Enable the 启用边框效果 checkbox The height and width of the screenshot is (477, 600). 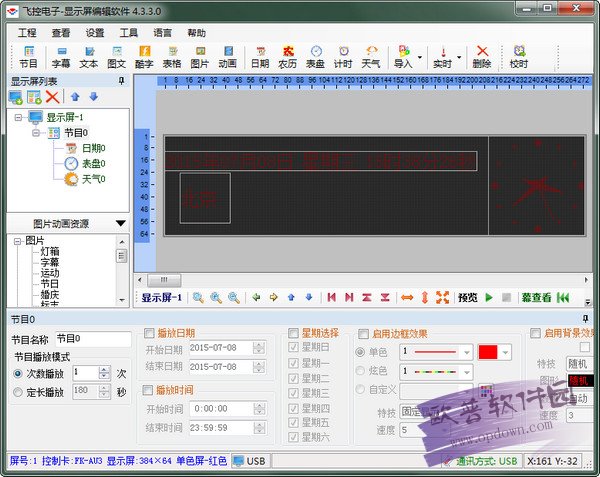(363, 334)
